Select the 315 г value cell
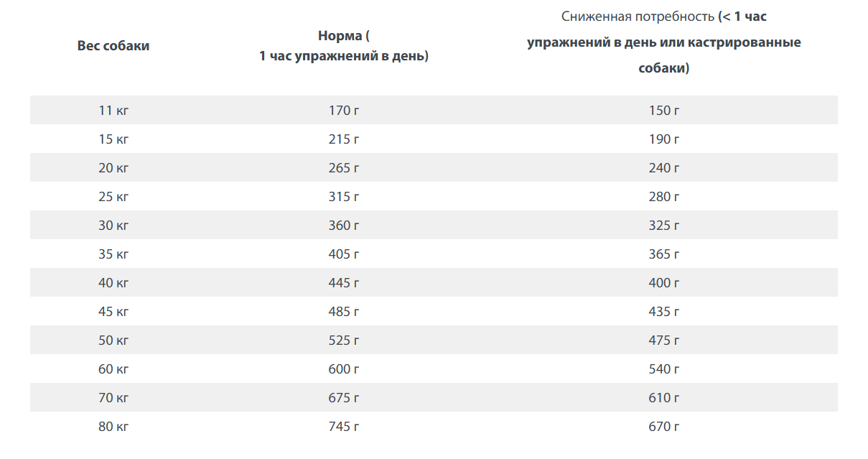Viewport: 868px width, 459px height. pos(343,197)
